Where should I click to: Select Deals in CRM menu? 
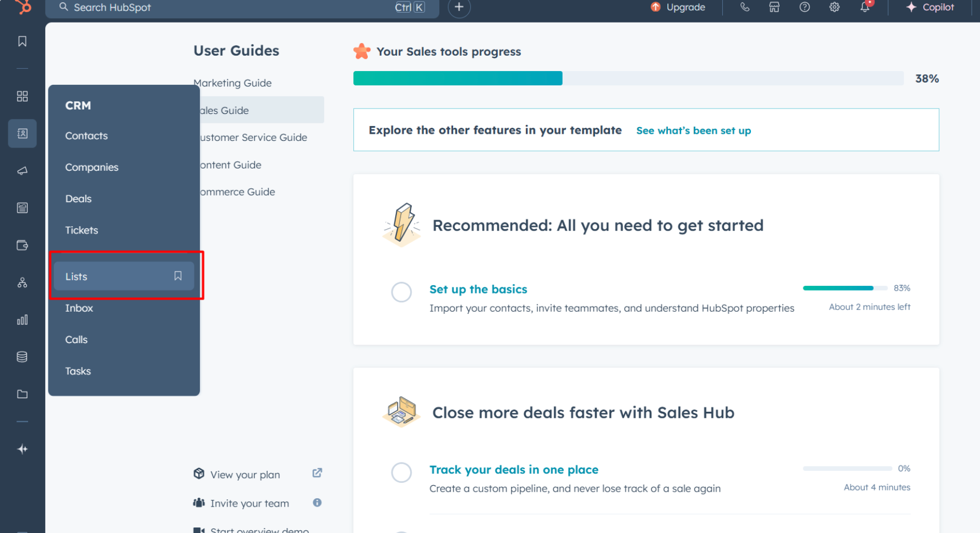tap(78, 198)
